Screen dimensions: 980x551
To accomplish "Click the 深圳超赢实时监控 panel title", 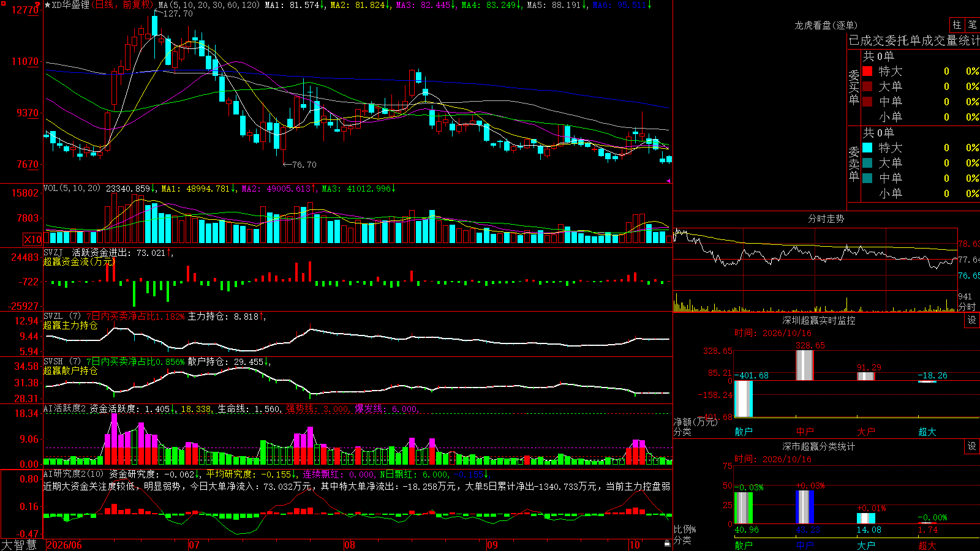I will click(819, 320).
